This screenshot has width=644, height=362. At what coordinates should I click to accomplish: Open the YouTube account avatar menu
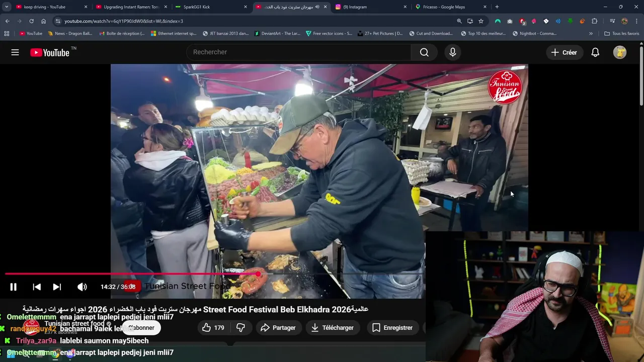pyautogui.click(x=620, y=52)
